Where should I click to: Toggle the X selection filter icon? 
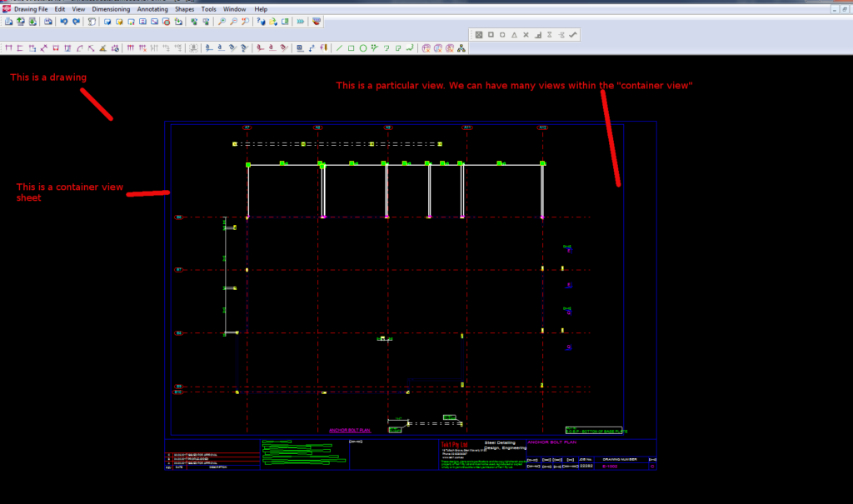coord(526,34)
